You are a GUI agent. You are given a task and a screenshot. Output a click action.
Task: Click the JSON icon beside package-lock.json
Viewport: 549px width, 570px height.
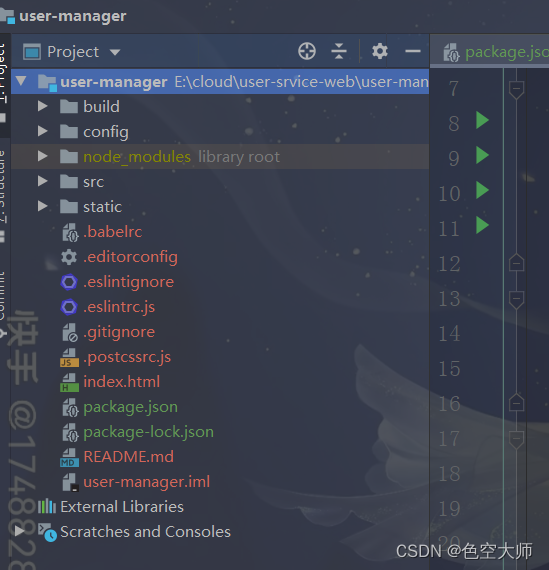click(x=70, y=433)
